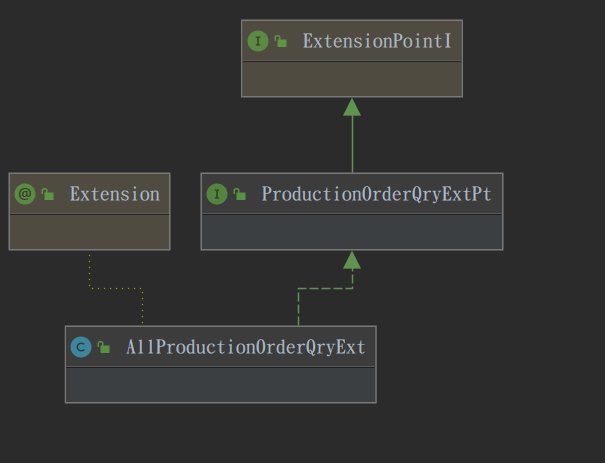Select the ExtensionPointI class name

[x=377, y=41]
